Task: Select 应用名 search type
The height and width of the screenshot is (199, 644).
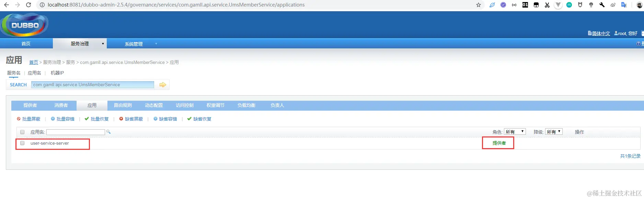Action: click(34, 73)
